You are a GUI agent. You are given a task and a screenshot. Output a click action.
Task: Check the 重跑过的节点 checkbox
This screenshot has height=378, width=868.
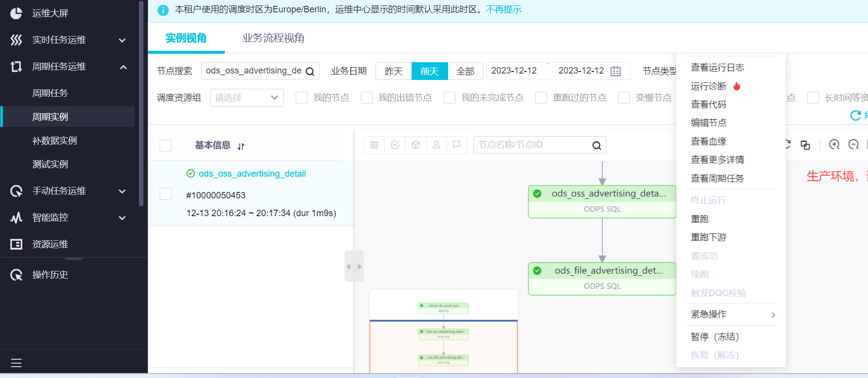click(541, 98)
